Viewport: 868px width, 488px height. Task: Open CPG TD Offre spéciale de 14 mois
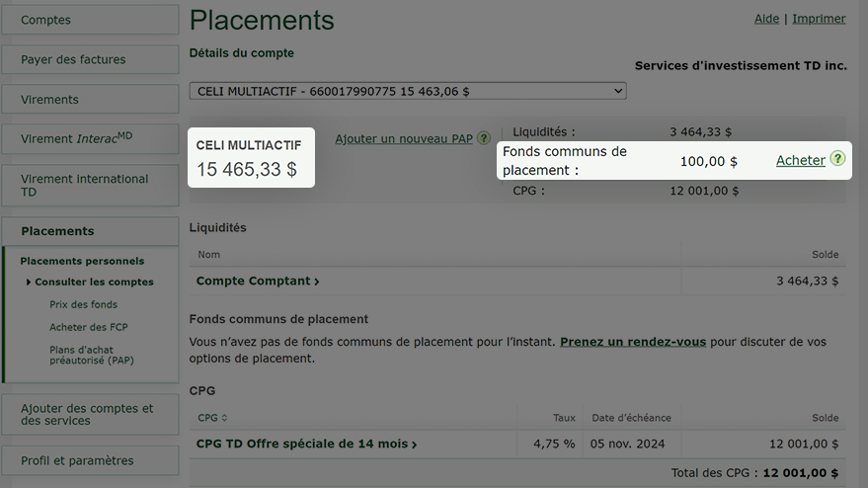pyautogui.click(x=306, y=444)
